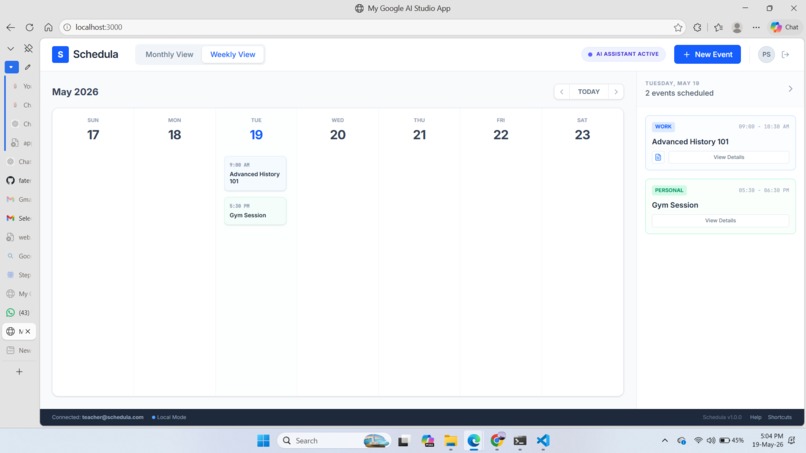Image resolution: width=806 pixels, height=453 pixels.
Task: Open Copilot Chat button
Action: [x=784, y=27]
